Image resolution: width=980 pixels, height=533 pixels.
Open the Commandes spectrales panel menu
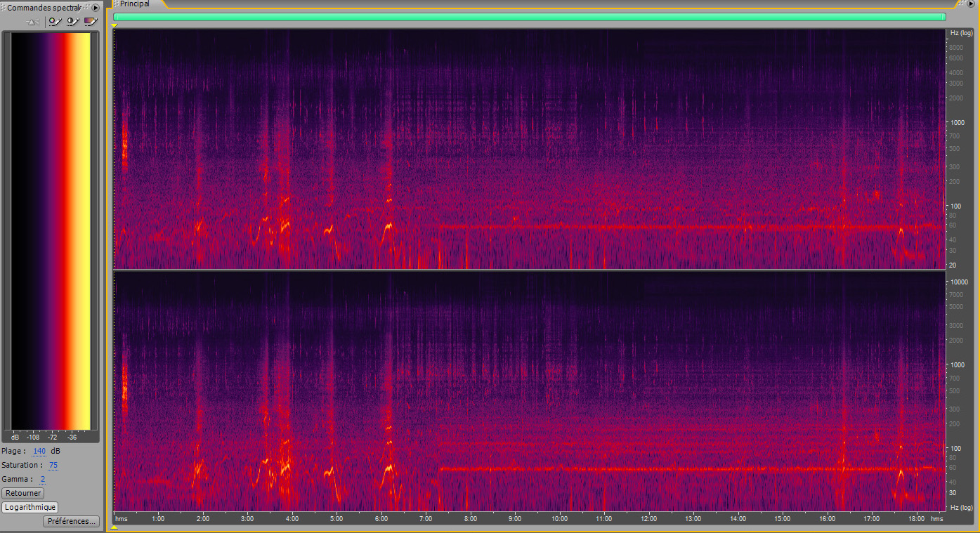pos(94,7)
